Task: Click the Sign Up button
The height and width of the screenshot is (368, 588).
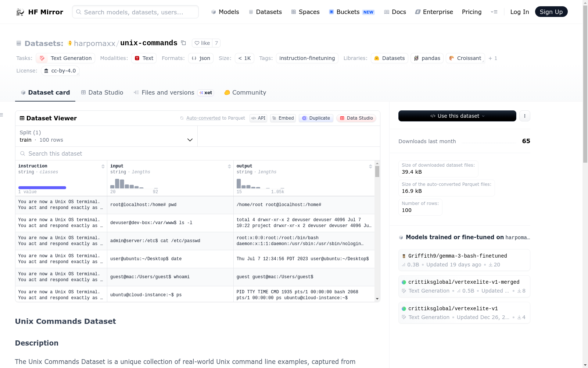Action: pos(551,12)
